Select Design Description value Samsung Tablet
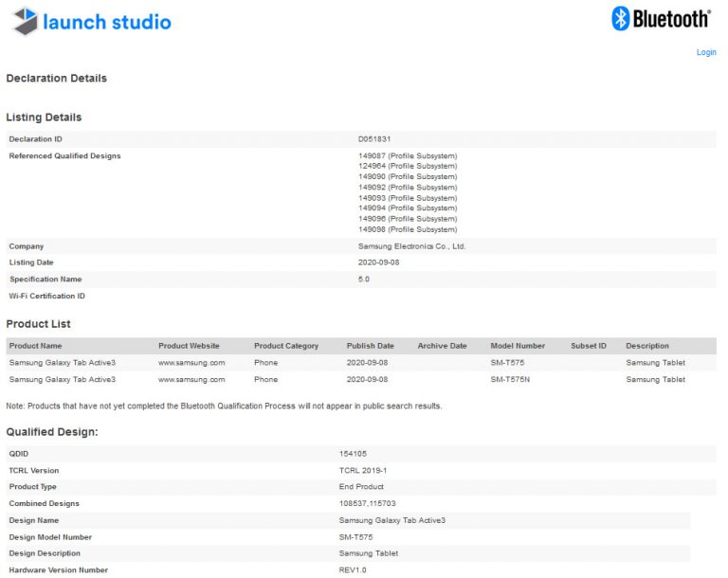Screen dimensions: 728x578 [x=368, y=553]
